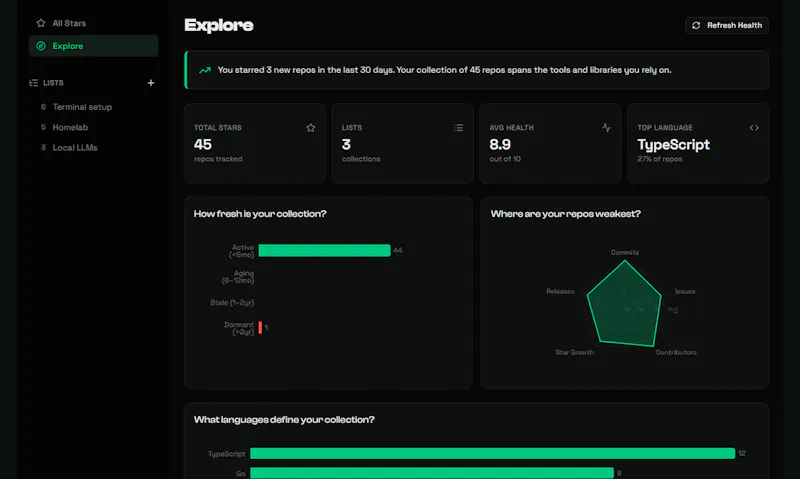This screenshot has width=800, height=479.
Task: Open the All Stars sidebar item
Action: [x=93, y=23]
